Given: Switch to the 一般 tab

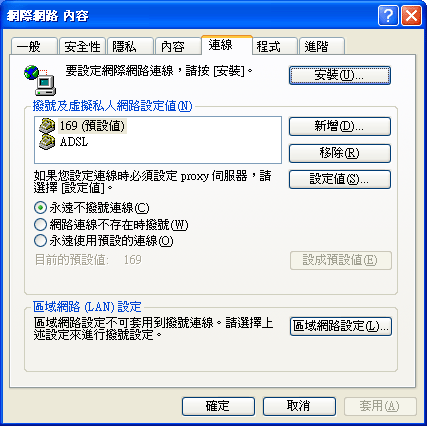Looking at the screenshot, I should pyautogui.click(x=34, y=46).
